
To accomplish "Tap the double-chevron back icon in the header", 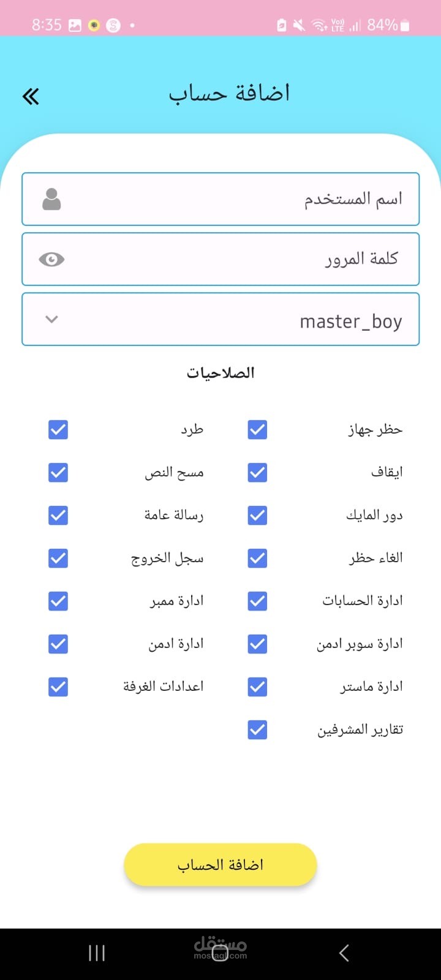I will [31, 96].
